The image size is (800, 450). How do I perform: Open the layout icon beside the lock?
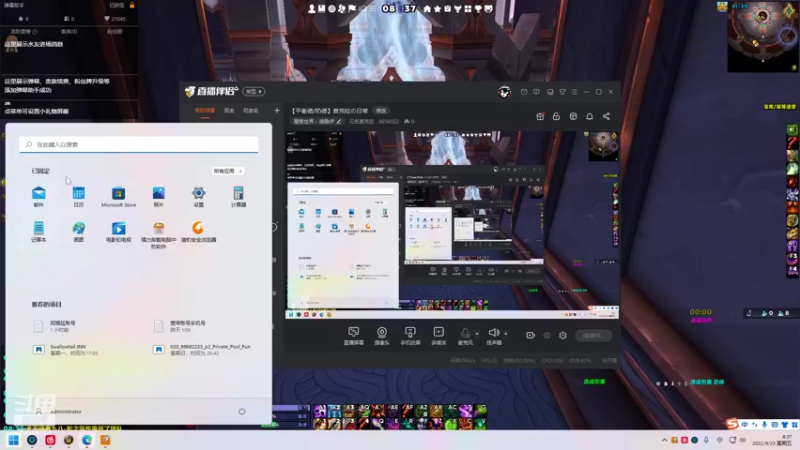(x=573, y=116)
